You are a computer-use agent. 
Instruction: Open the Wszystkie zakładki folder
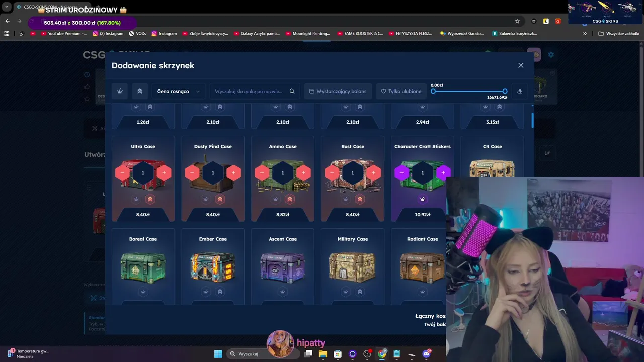click(x=619, y=34)
